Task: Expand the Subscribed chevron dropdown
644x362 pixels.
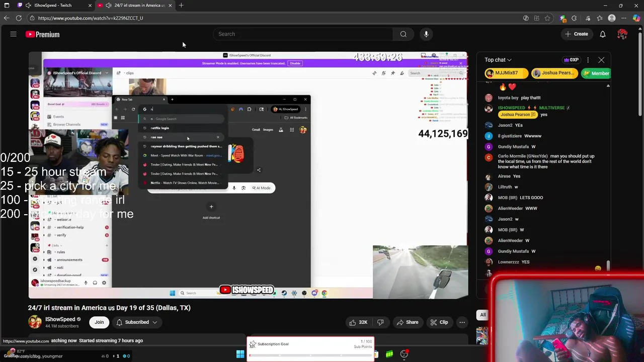Action: coord(155,322)
